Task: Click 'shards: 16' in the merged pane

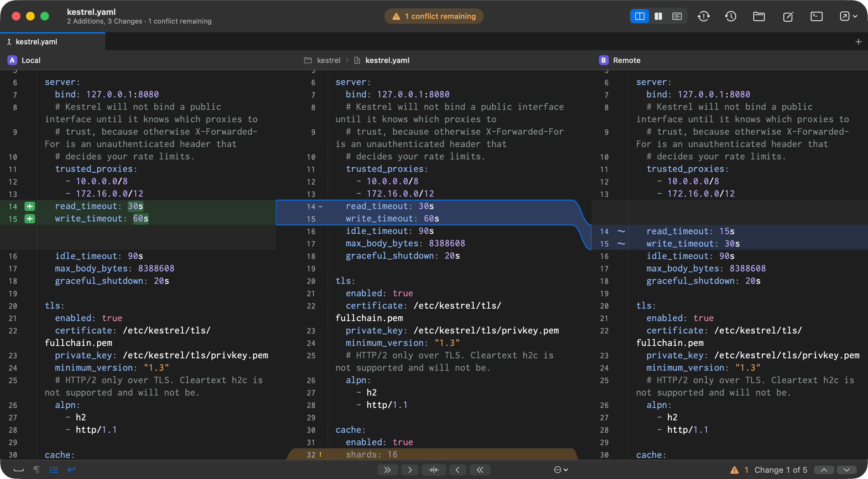Action: tap(371, 454)
